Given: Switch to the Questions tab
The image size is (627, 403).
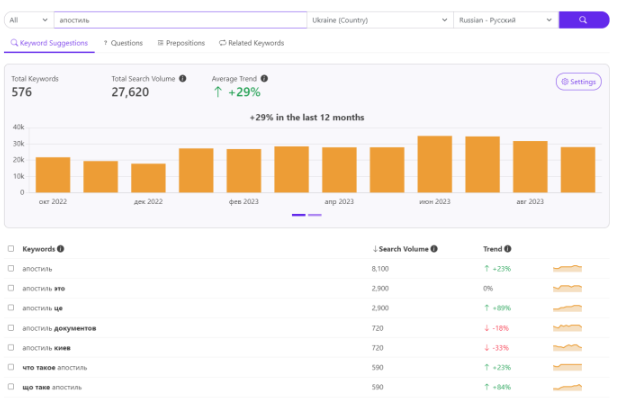Looking at the screenshot, I should (123, 43).
